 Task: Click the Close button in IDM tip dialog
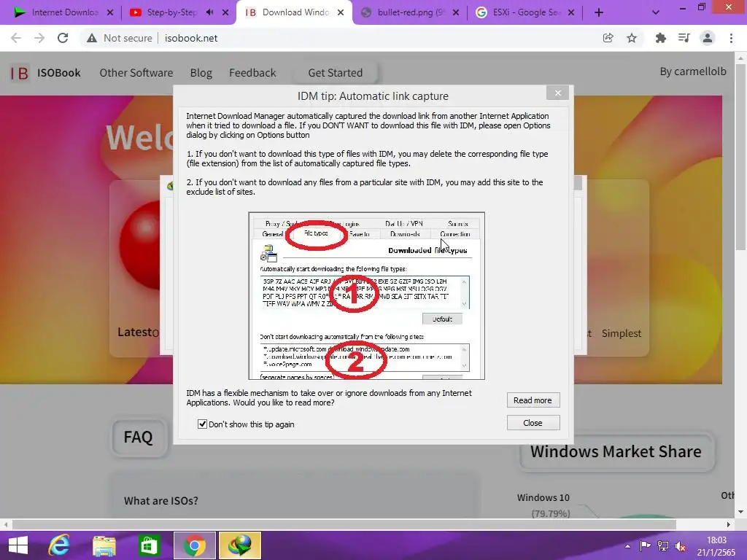[x=533, y=422]
